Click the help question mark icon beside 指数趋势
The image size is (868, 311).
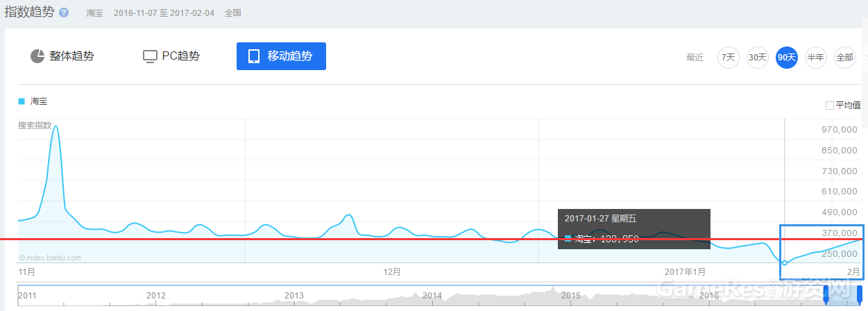click(x=64, y=13)
